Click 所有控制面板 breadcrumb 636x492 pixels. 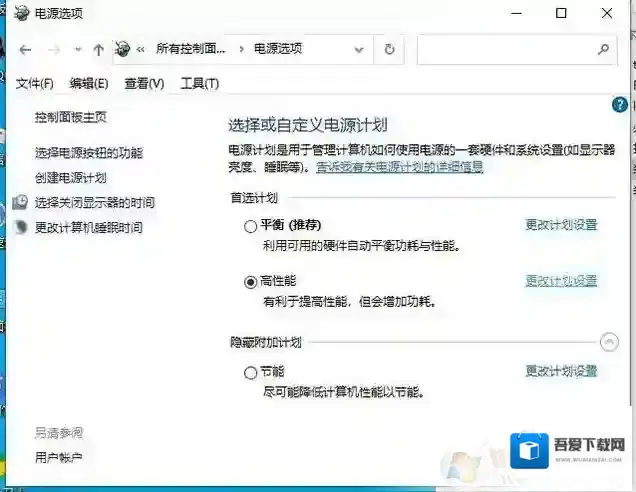click(x=190, y=49)
